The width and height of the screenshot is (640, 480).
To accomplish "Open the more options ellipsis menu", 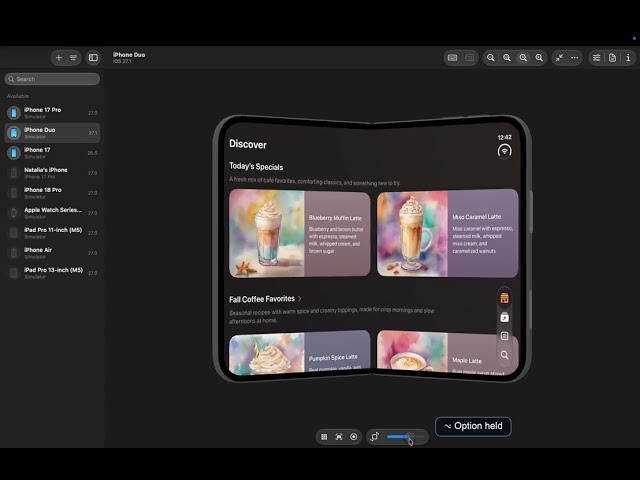I will pos(575,58).
